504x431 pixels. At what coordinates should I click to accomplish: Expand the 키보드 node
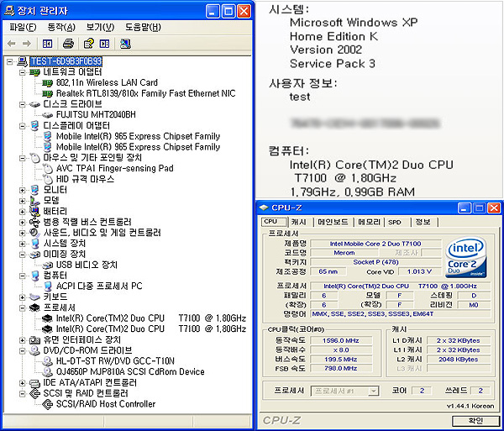(x=22, y=297)
